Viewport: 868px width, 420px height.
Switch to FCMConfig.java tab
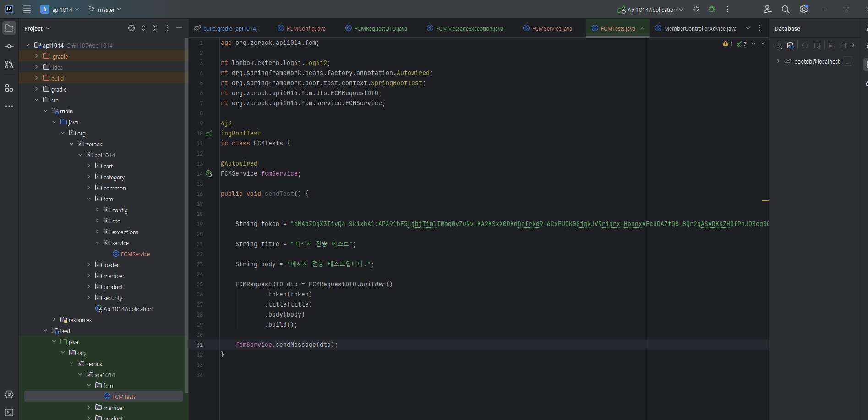(x=302, y=28)
